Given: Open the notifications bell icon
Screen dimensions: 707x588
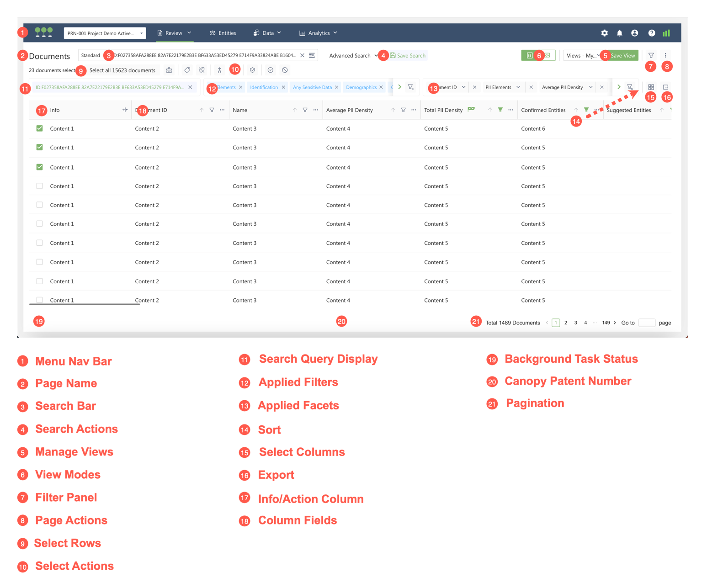Looking at the screenshot, I should pos(619,33).
